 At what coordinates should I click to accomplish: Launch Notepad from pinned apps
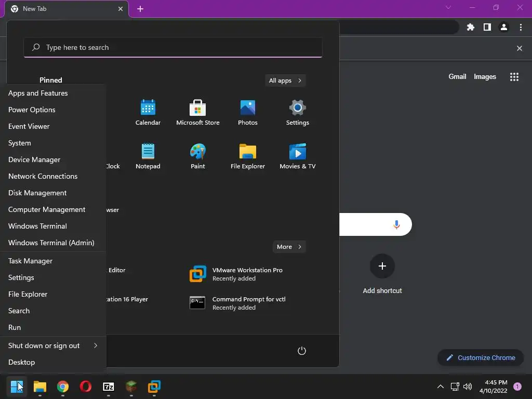(x=148, y=156)
